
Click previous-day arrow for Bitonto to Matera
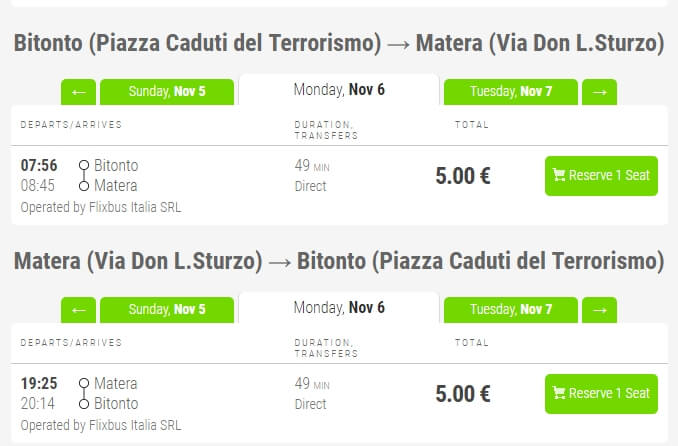(78, 92)
